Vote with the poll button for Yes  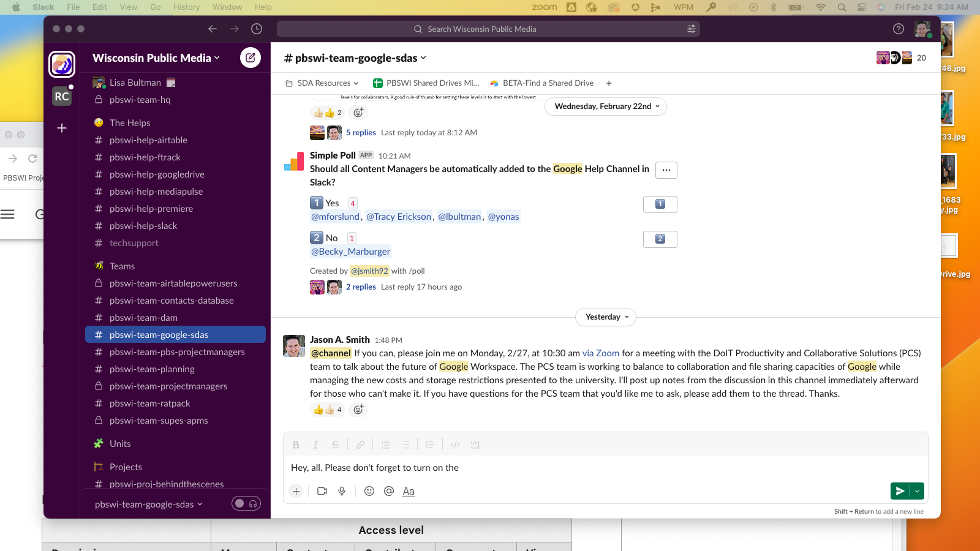(660, 204)
